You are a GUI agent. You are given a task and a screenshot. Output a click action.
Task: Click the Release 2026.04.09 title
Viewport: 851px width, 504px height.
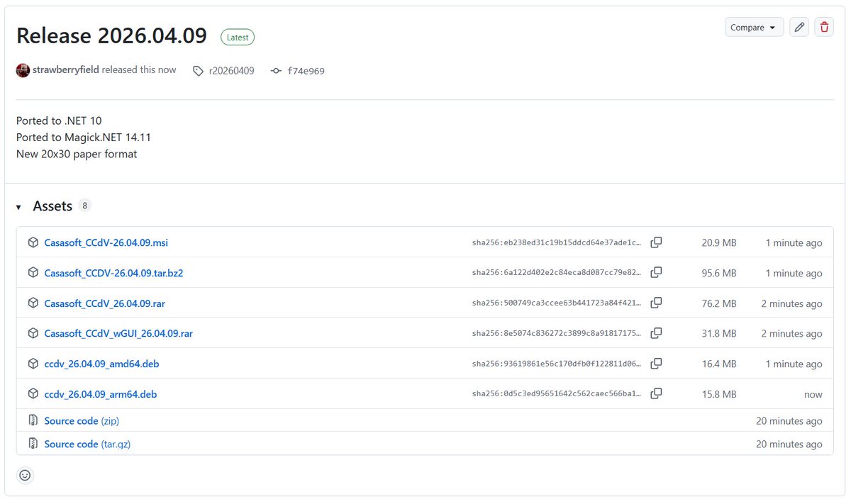coord(111,35)
